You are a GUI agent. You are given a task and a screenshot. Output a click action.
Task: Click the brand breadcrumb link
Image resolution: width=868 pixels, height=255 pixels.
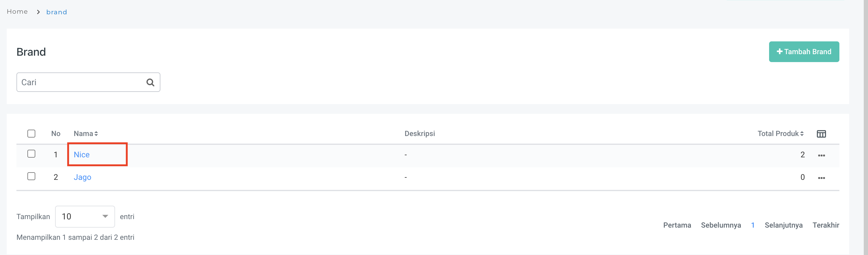[x=57, y=12]
